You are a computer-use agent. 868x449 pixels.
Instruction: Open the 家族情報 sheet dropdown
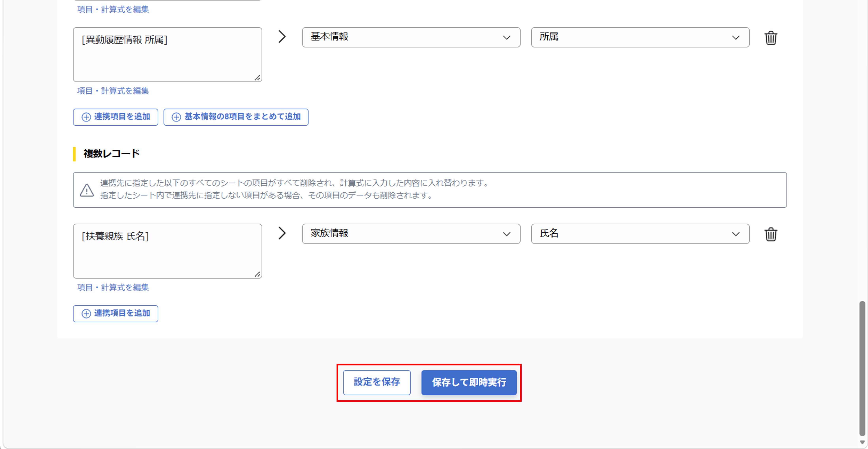click(x=411, y=234)
